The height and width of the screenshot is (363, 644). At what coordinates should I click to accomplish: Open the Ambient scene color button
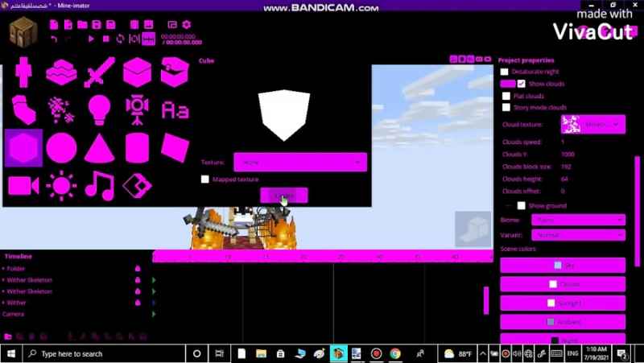point(563,322)
